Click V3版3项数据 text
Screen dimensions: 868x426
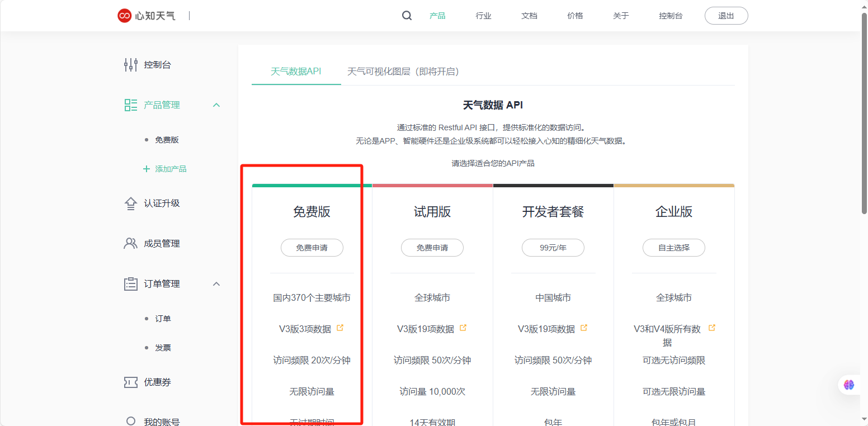point(305,329)
